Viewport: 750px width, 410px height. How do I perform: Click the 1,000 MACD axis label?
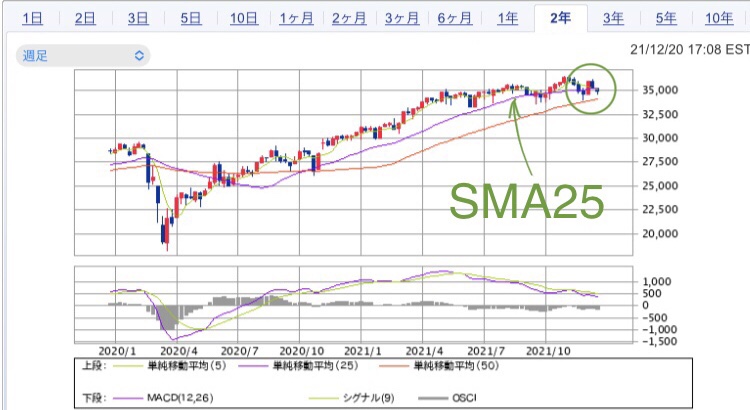(x=657, y=281)
